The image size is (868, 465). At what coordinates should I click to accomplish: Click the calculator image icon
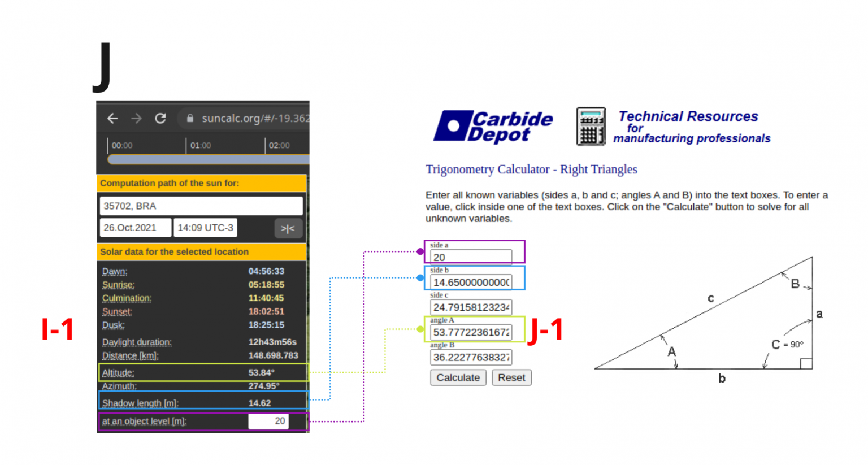point(591,127)
